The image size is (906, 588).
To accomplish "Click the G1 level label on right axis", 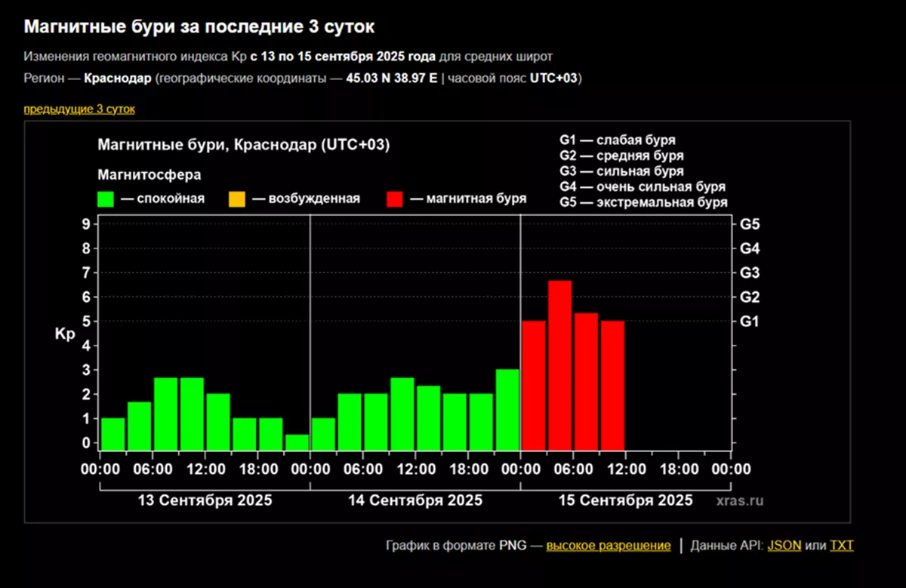I will pyautogui.click(x=750, y=322).
